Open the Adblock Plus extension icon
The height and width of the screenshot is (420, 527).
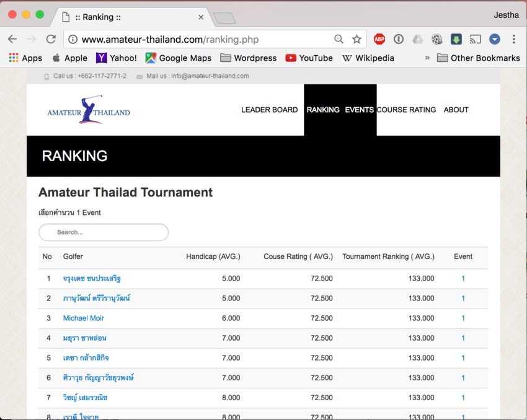[379, 38]
